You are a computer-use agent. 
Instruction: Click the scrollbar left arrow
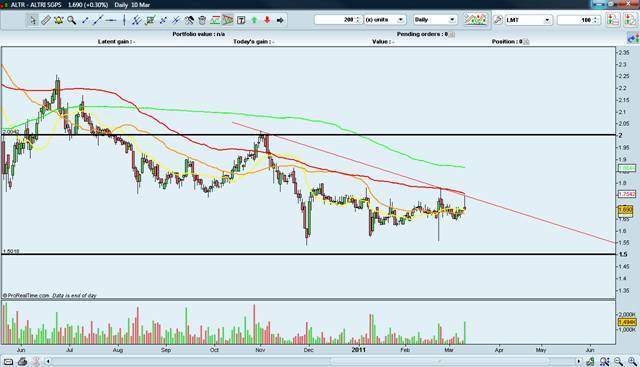(48, 361)
